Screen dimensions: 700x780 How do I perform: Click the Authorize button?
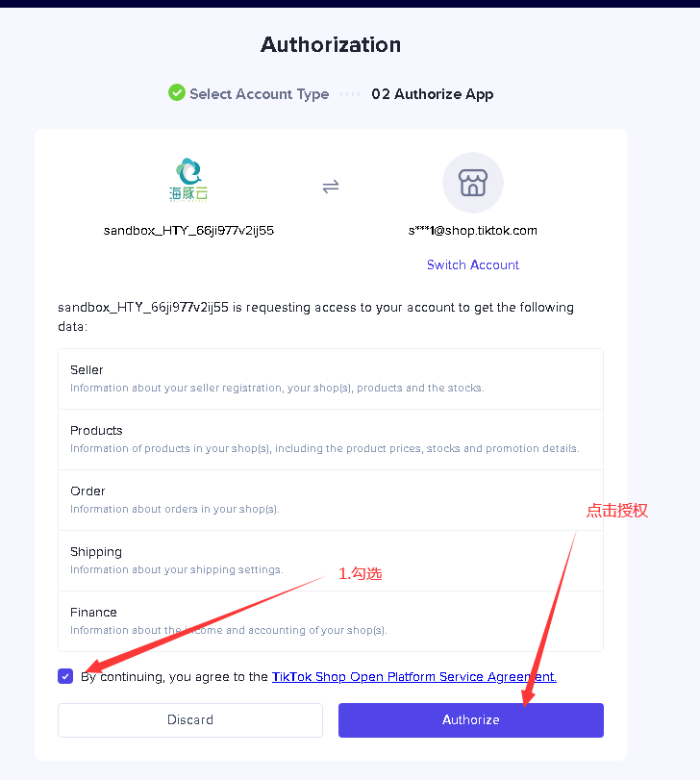point(471,719)
